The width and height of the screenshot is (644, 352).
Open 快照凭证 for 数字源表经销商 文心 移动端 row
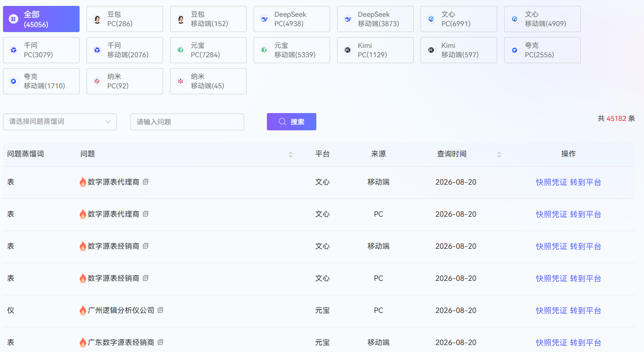coord(552,246)
